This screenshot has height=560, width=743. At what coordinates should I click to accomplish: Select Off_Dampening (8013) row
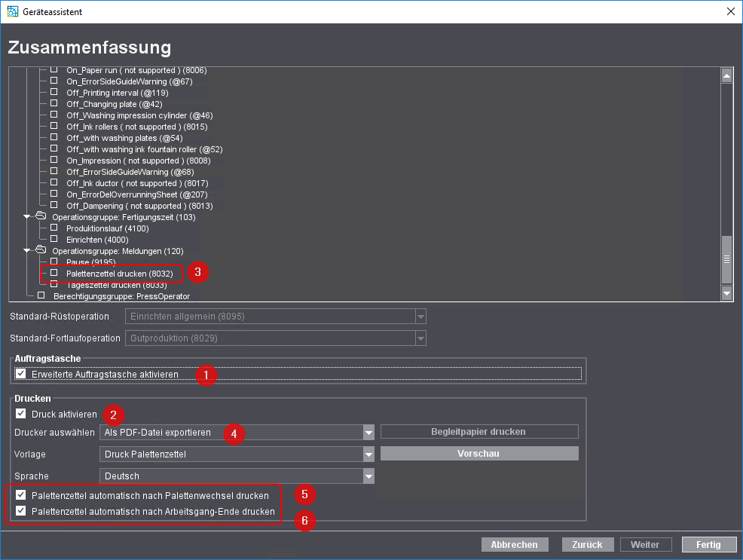[139, 206]
